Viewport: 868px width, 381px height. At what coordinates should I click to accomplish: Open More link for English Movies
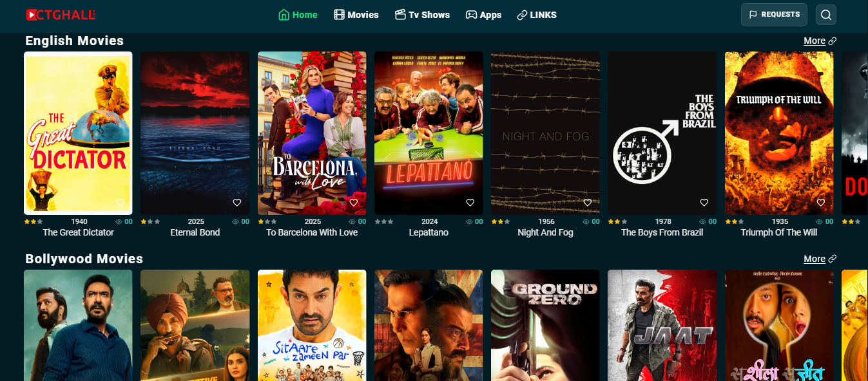[820, 41]
